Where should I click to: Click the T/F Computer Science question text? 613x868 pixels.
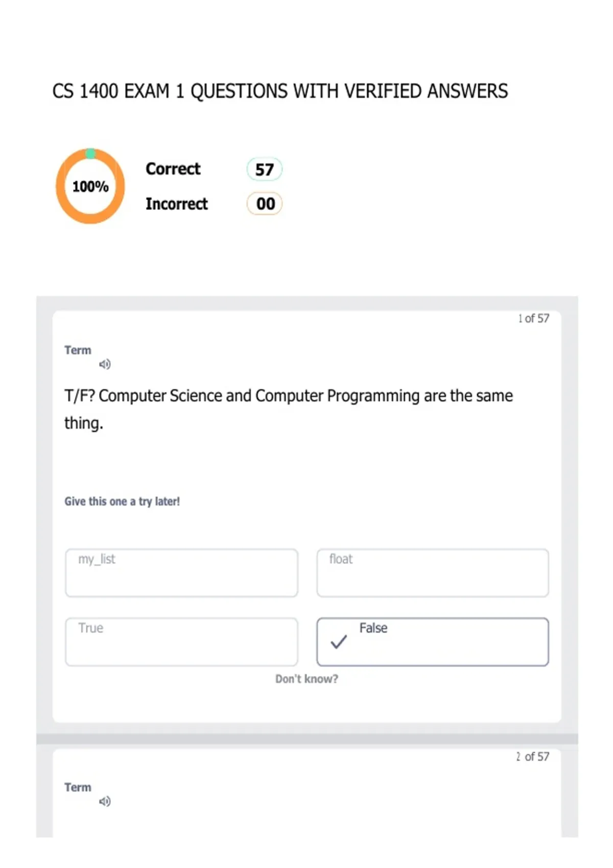(x=289, y=409)
